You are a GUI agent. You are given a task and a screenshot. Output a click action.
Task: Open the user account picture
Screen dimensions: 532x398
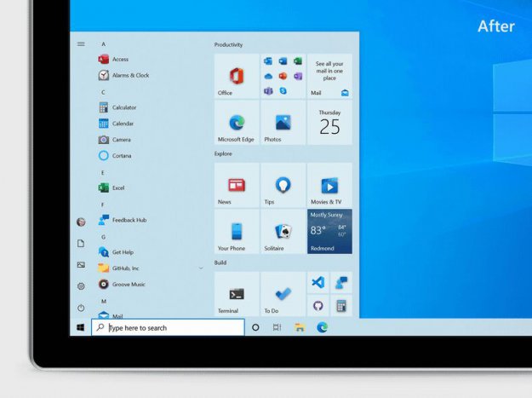[x=81, y=222]
